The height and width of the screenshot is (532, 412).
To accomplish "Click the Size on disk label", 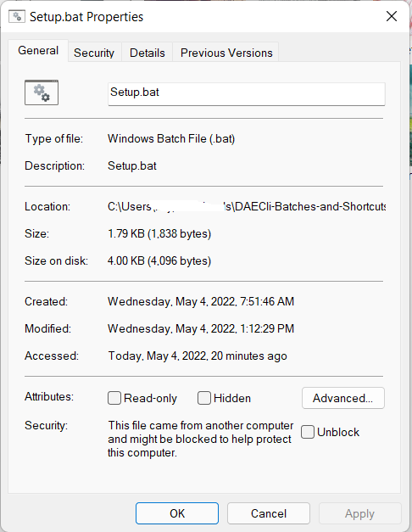I will (x=56, y=261).
